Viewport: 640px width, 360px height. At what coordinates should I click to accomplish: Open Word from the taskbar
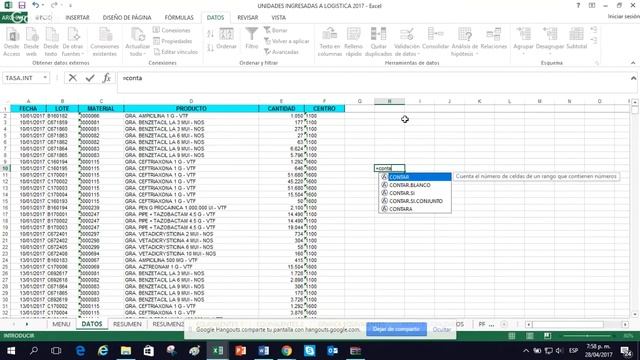263,351
